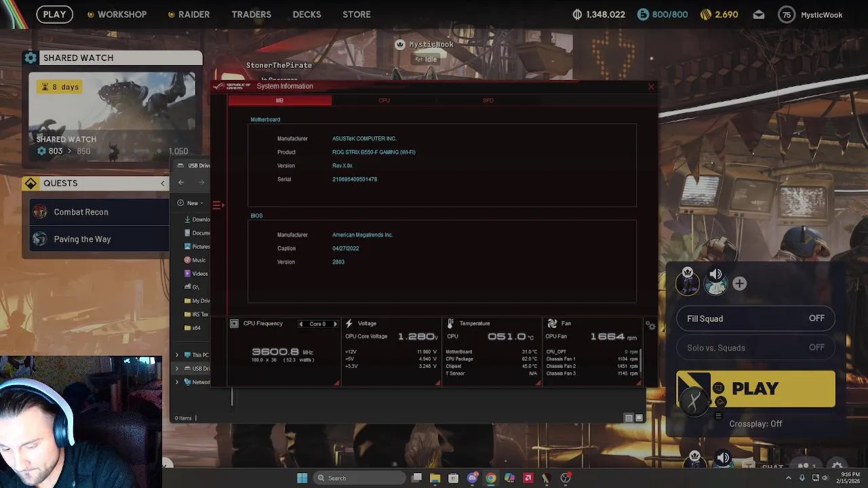Click the Voltage lightning bolt icon
The height and width of the screenshot is (488, 868).
(349, 323)
